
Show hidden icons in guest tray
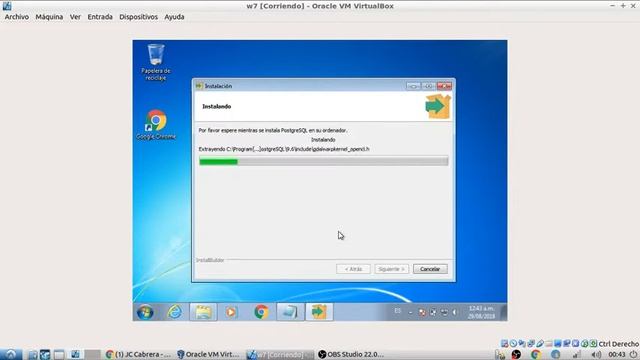tap(411, 313)
